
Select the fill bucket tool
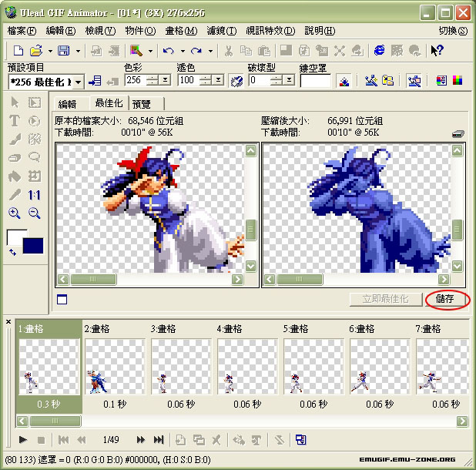tap(15, 176)
